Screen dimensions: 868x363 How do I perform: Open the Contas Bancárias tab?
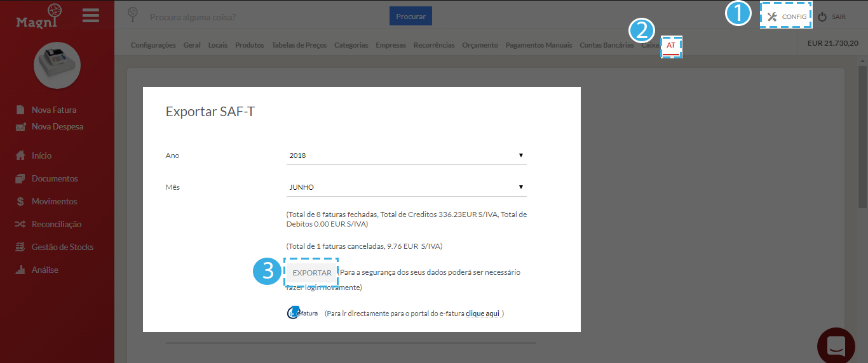[606, 45]
